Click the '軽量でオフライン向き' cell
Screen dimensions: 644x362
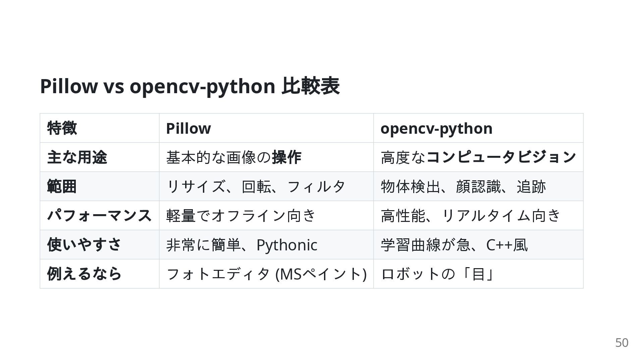241,216
